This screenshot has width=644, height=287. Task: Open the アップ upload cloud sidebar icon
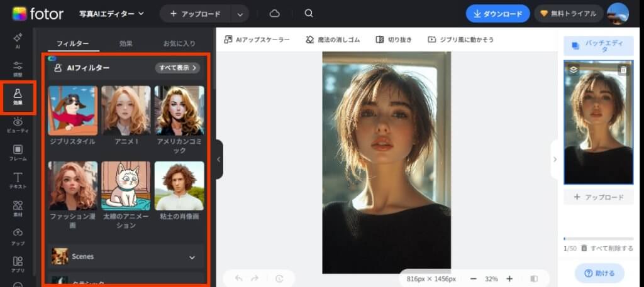coord(18,237)
